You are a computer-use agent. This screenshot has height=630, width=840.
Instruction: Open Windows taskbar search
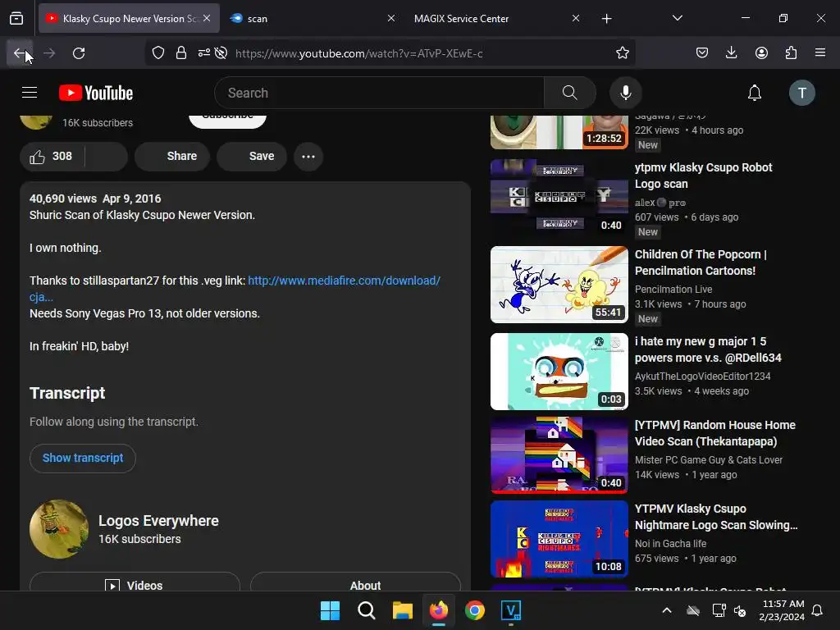tap(367, 610)
